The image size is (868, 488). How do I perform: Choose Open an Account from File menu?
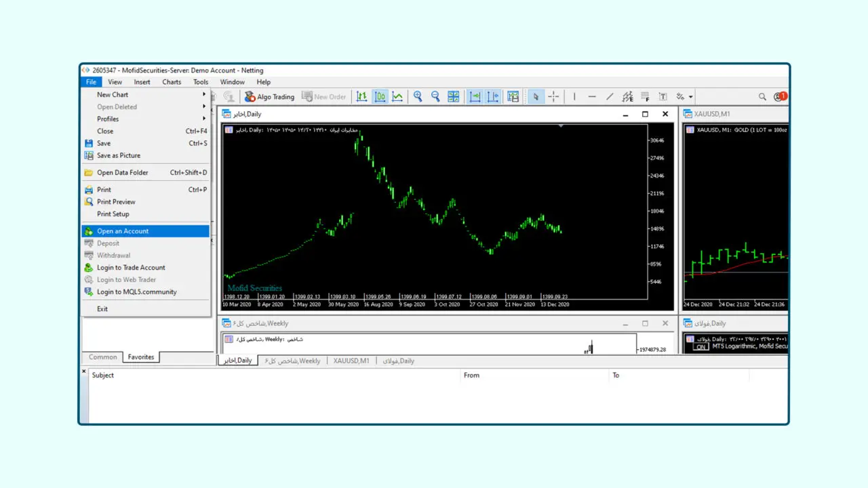pyautogui.click(x=123, y=231)
